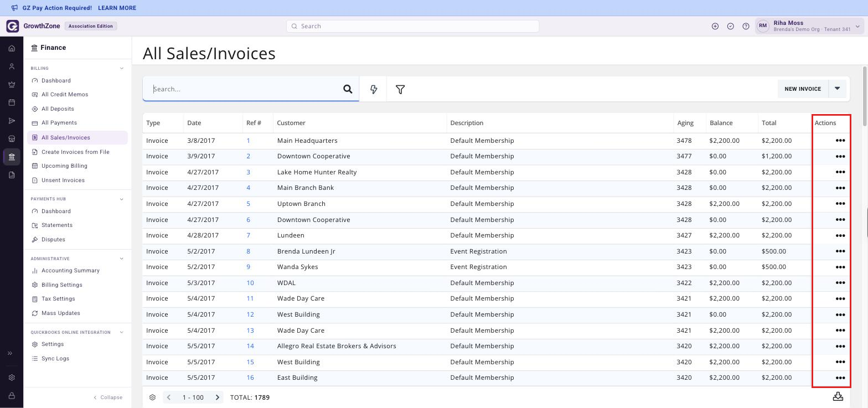Sort by the Aging column header
Viewport: 868px width, 408px height.
tap(685, 123)
